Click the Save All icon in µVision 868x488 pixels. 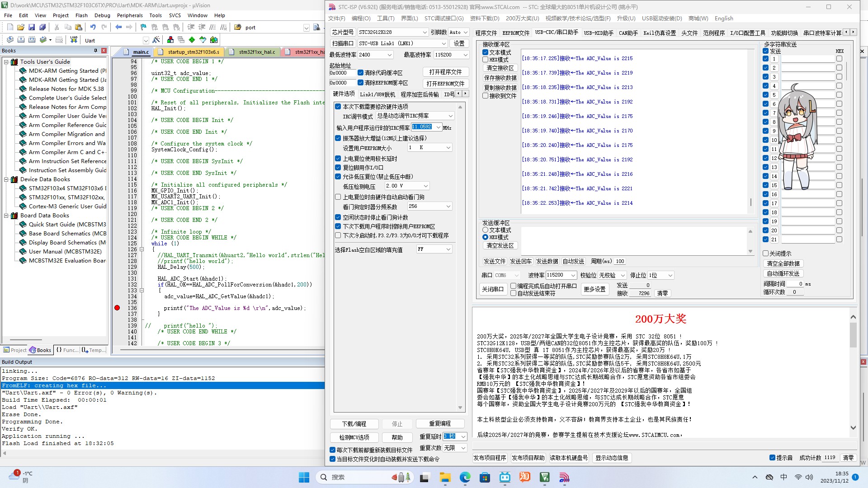point(42,27)
